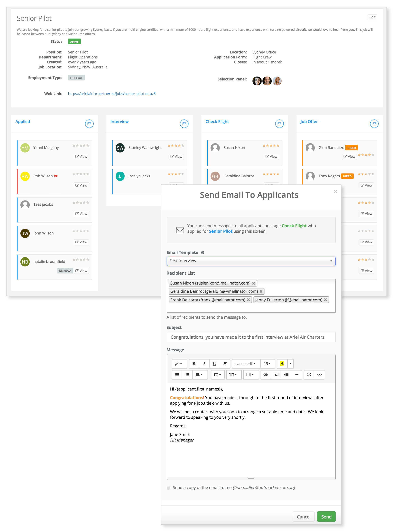Remove Frank Delcorta from recipient list
Screen dimensions: 393x532
249,299
